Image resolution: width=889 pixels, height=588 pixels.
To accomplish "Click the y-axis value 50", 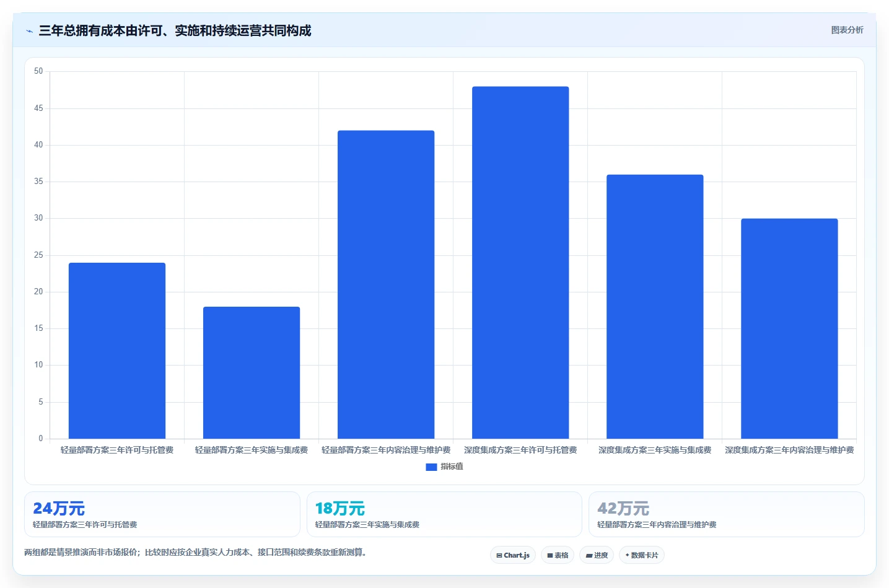I will pos(38,71).
